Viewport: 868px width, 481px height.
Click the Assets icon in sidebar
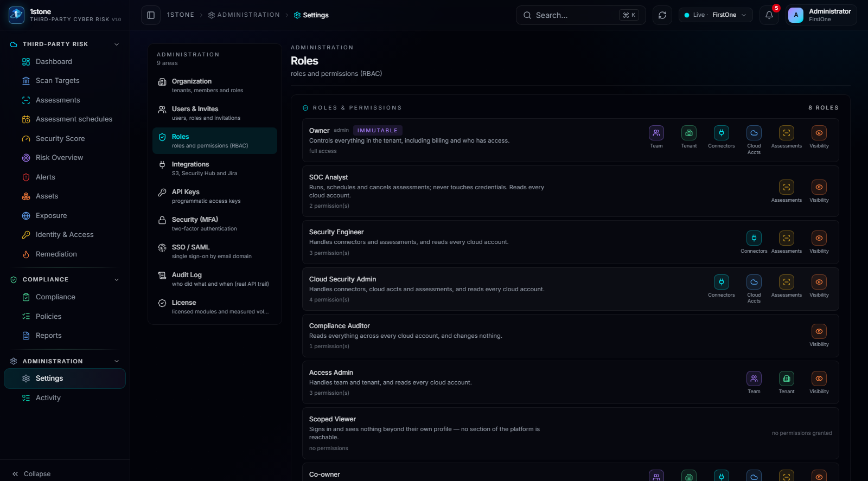(x=26, y=196)
